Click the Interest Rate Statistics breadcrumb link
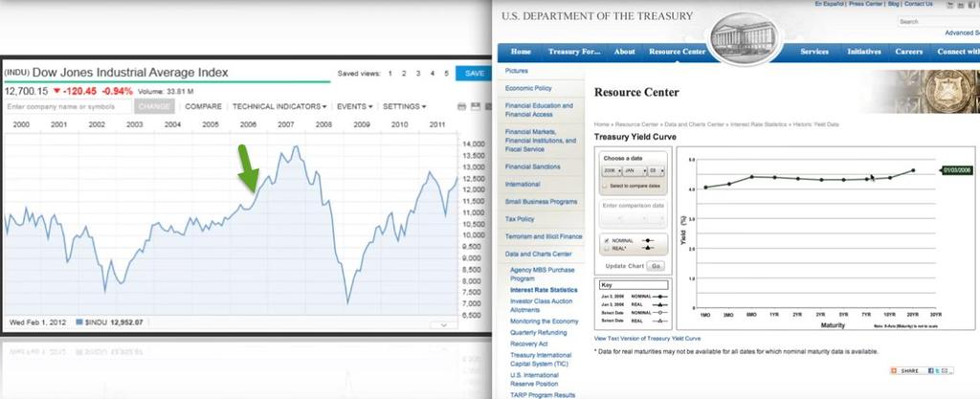Image resolution: width=980 pixels, height=399 pixels. tap(758, 124)
